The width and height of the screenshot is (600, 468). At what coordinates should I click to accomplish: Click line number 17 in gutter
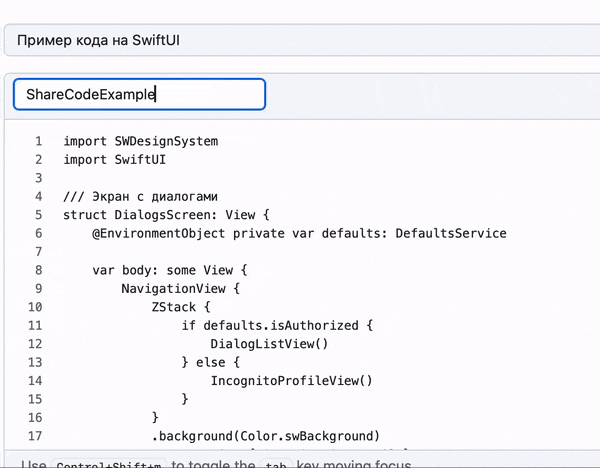pyautogui.click(x=36, y=436)
